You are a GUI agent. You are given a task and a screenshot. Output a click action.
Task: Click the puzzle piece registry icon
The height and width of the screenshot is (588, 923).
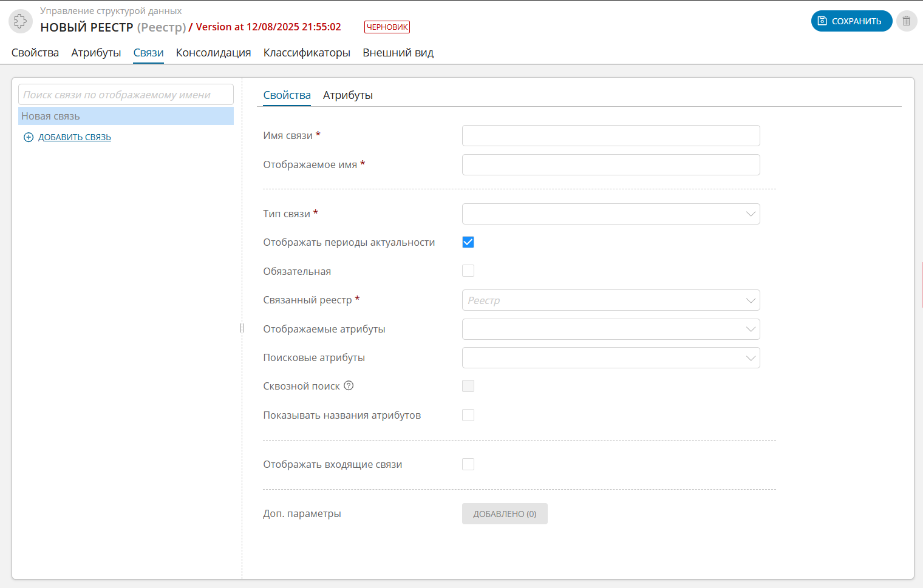tap(20, 21)
